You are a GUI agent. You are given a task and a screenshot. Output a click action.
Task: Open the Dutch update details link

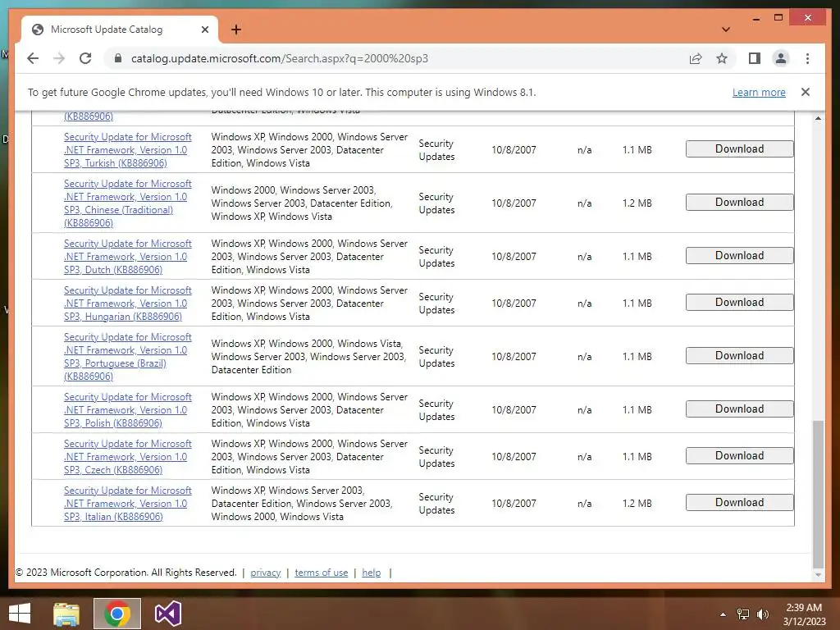[x=127, y=257]
